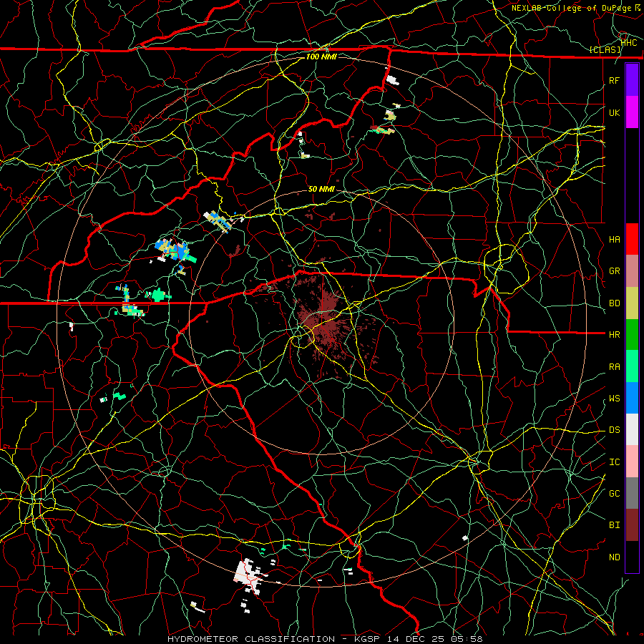Click the blue WS wet snow swatch

632,398
